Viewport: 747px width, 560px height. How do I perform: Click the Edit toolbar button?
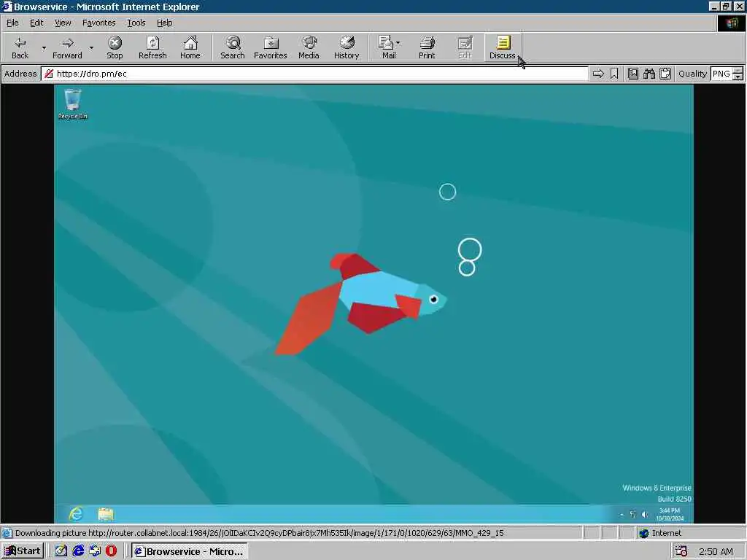tap(465, 47)
